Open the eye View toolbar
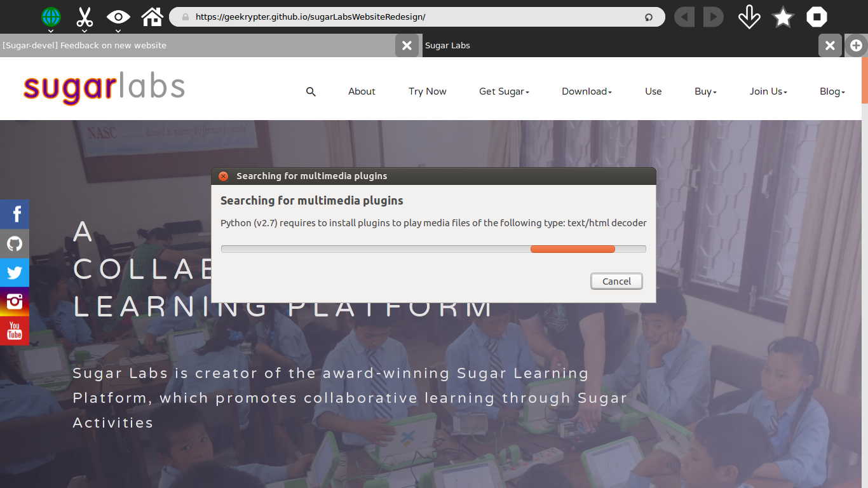This screenshot has width=868, height=488. (118, 17)
